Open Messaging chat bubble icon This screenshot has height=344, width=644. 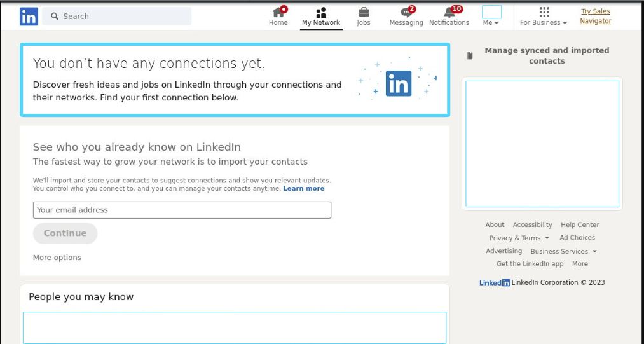pyautogui.click(x=406, y=12)
